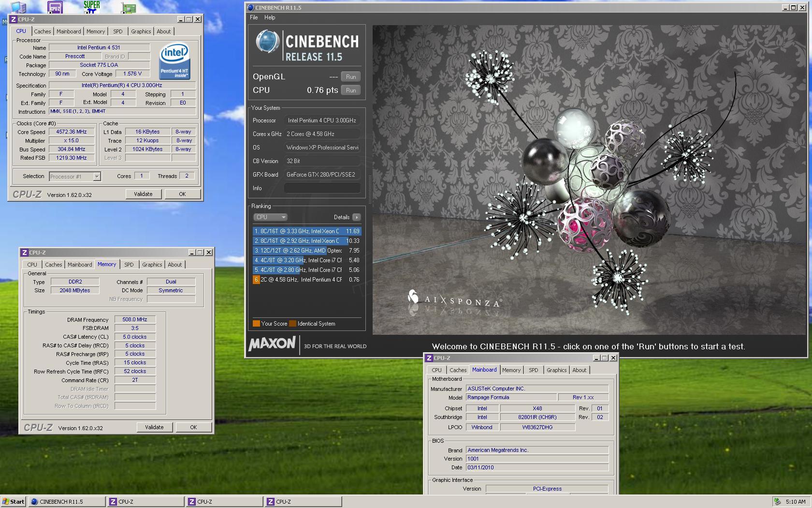812x508 pixels.
Task: Open the purple CPU-Z desktop shortcut icon
Action: pos(55,7)
